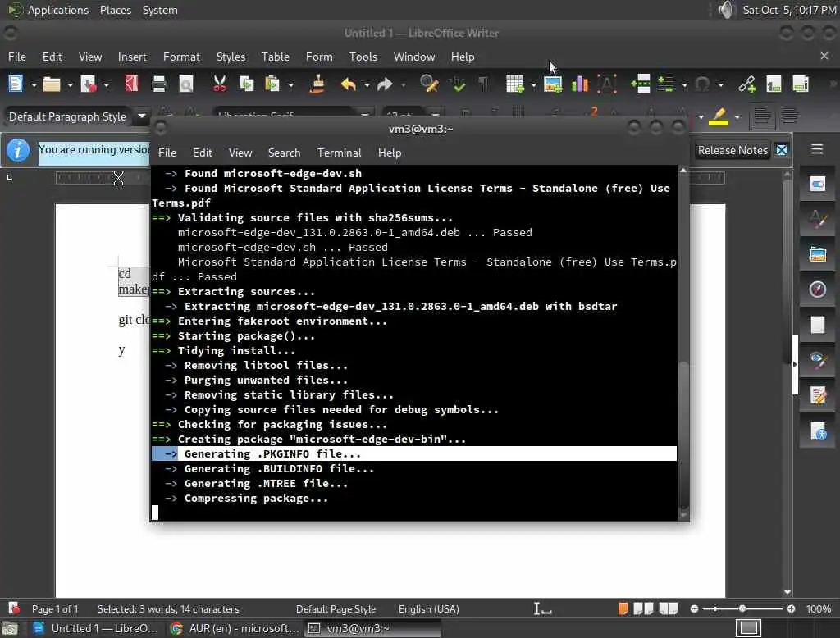
Task: Open dropdown arrow next to Paste icon
Action: (290, 85)
